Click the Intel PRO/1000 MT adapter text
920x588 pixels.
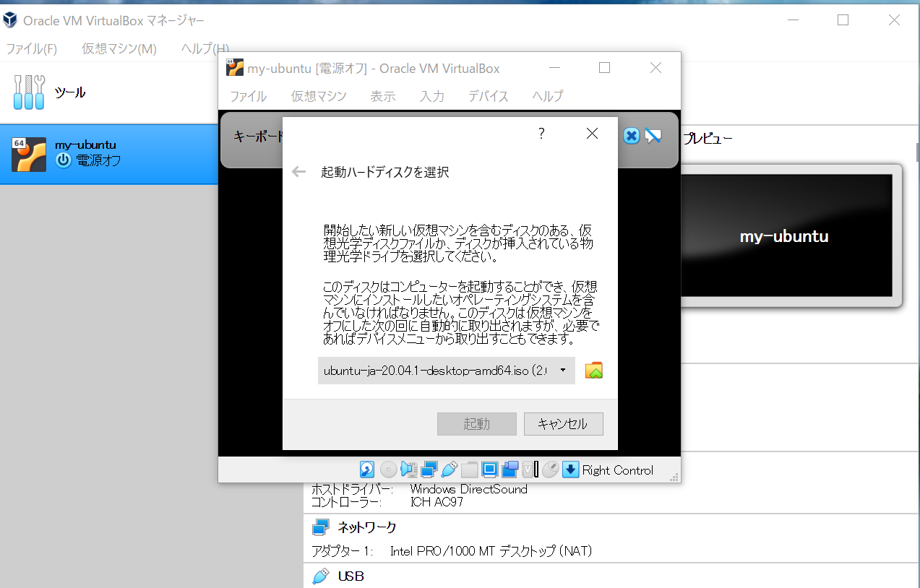(x=491, y=551)
